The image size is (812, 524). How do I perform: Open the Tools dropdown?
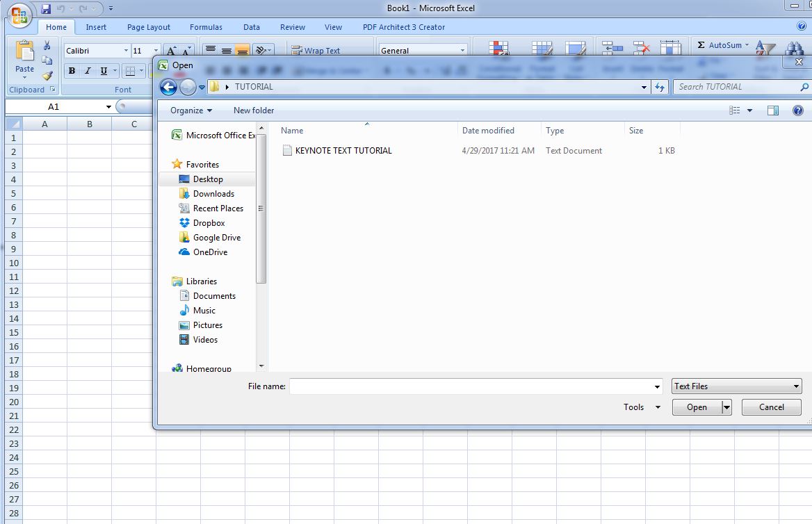point(642,407)
